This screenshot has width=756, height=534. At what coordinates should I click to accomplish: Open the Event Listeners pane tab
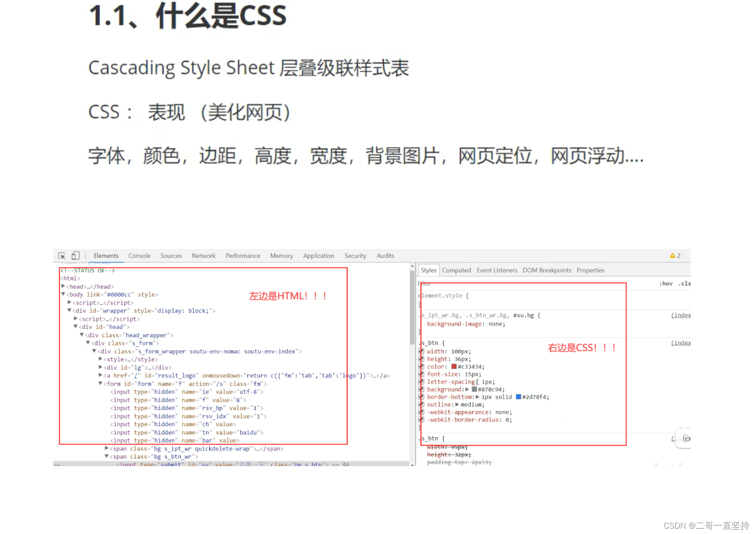point(497,270)
